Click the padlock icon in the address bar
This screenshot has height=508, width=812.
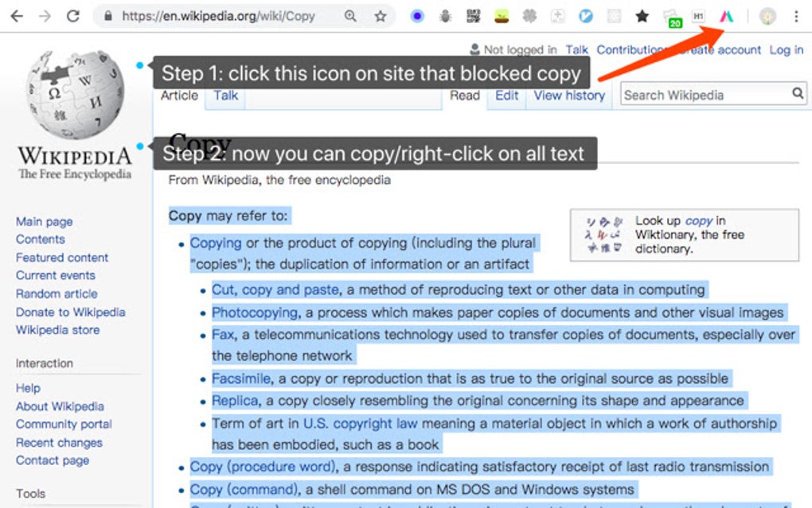pyautogui.click(x=107, y=16)
